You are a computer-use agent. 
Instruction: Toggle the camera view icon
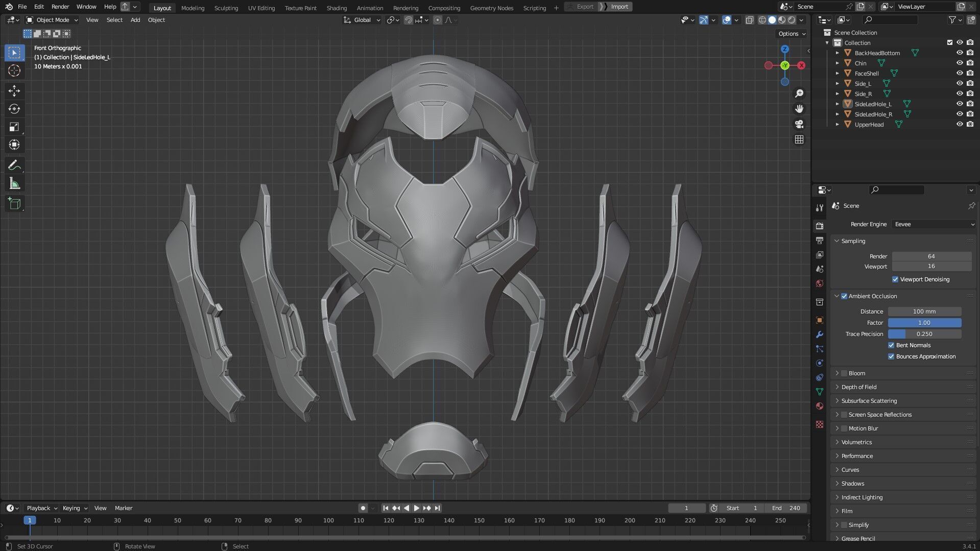pyautogui.click(x=799, y=124)
